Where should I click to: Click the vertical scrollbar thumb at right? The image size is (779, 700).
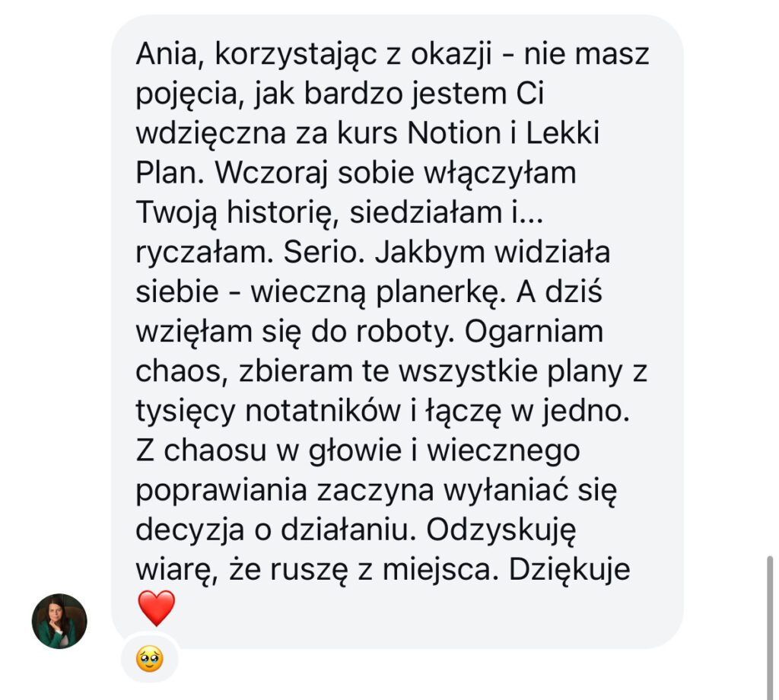pyautogui.click(x=770, y=627)
